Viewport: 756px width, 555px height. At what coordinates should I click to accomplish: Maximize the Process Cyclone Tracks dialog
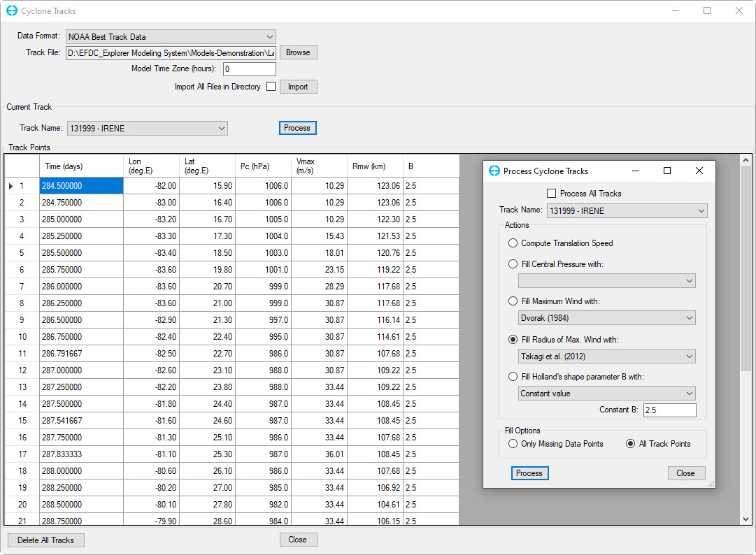666,171
